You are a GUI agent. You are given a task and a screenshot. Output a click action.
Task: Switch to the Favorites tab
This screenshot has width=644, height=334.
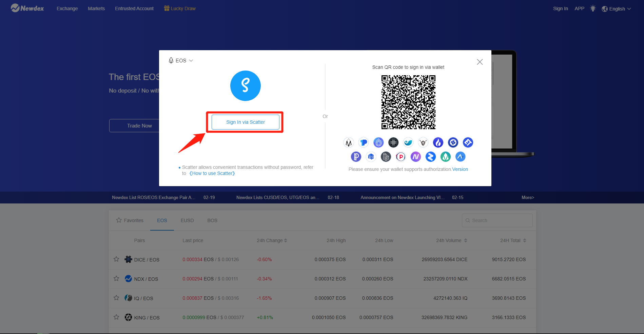click(130, 220)
